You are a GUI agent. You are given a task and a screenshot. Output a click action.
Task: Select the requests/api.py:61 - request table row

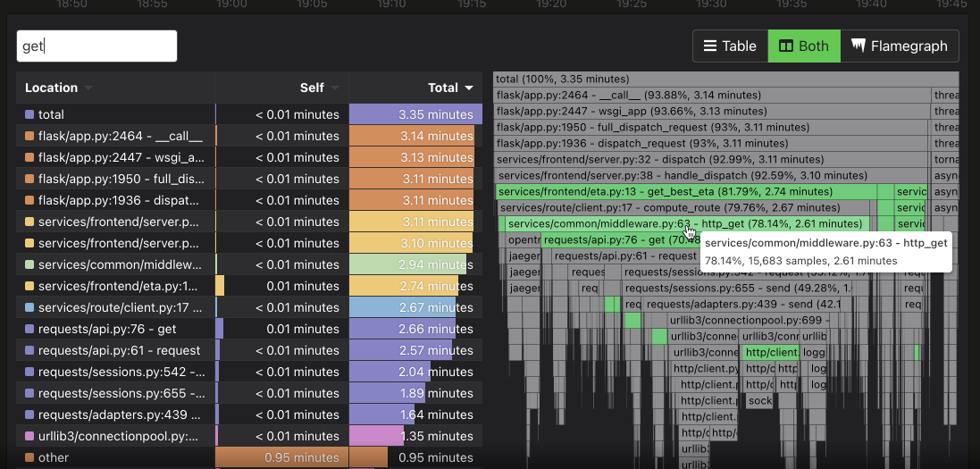(x=249, y=350)
